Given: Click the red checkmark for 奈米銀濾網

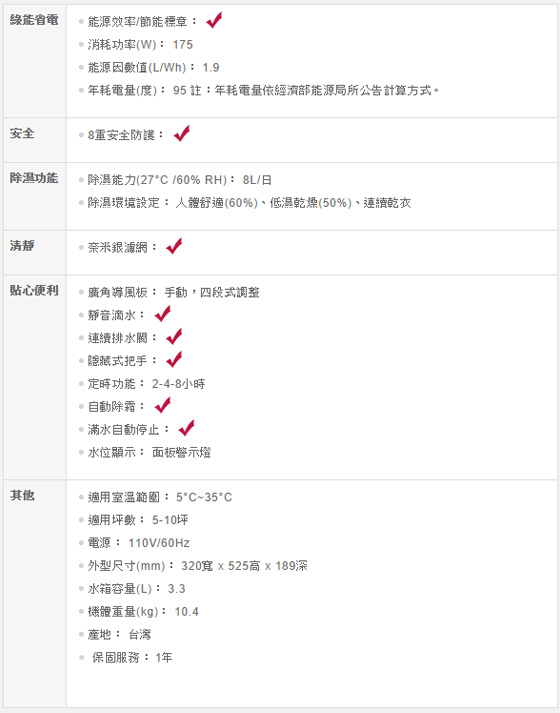Looking at the screenshot, I should click(174, 246).
